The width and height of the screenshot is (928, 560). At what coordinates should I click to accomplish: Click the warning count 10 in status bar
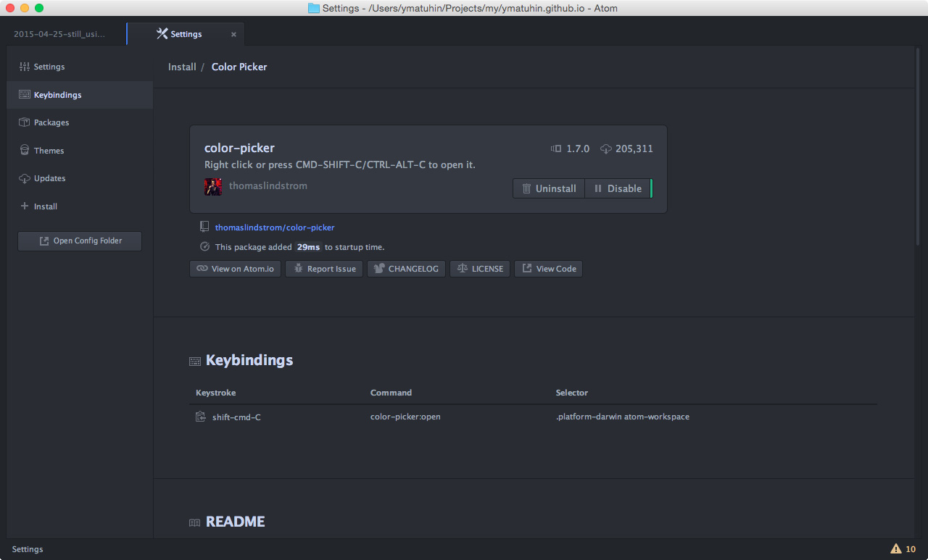click(x=911, y=549)
